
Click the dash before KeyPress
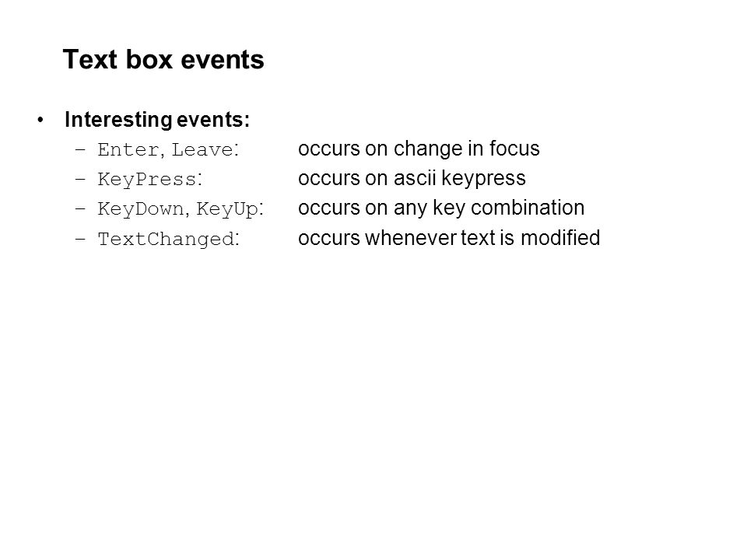click(x=80, y=179)
